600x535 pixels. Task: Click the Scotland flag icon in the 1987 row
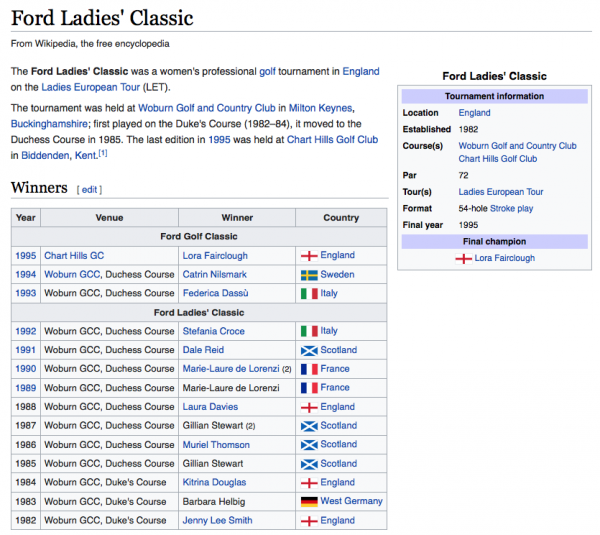[309, 426]
